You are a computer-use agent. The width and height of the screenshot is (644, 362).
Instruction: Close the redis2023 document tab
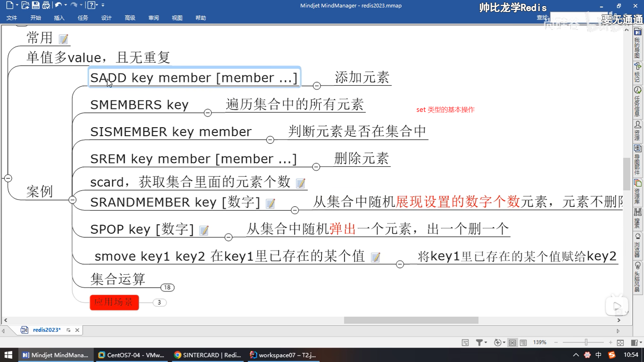click(77, 330)
